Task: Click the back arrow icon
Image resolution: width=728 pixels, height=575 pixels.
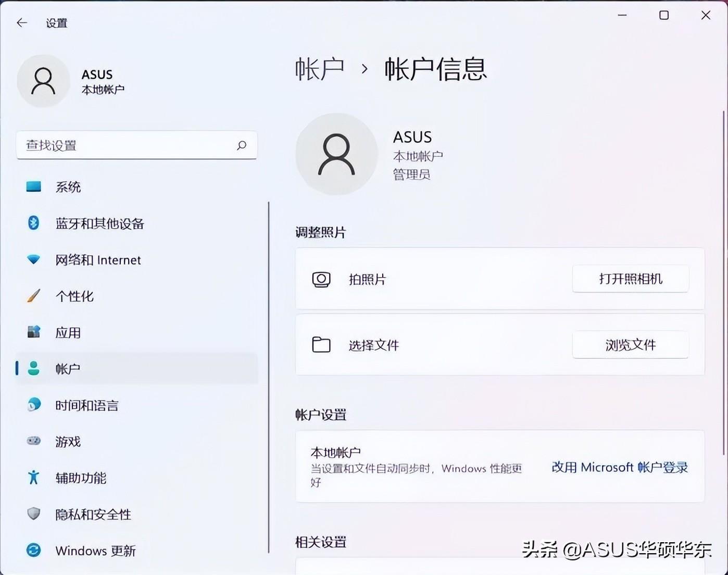Action: click(x=22, y=22)
